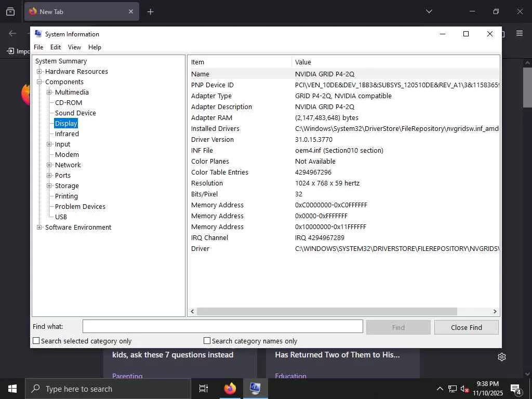Select CD-ROM tree item
532x399 pixels.
(x=69, y=102)
